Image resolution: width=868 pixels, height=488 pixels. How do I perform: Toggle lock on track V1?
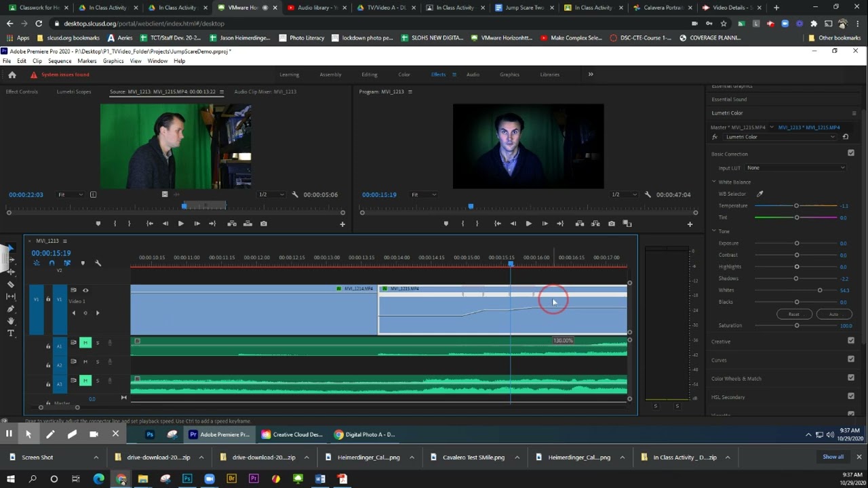tap(48, 299)
